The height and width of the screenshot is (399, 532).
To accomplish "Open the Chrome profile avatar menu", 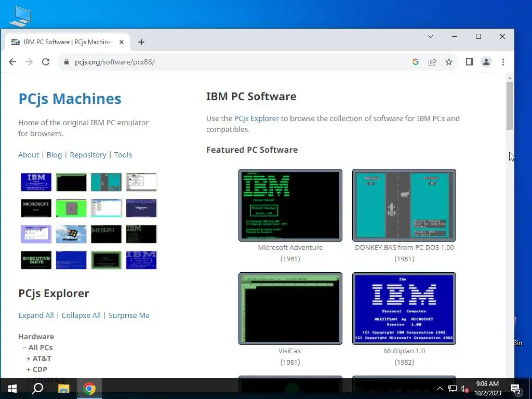I will (486, 62).
